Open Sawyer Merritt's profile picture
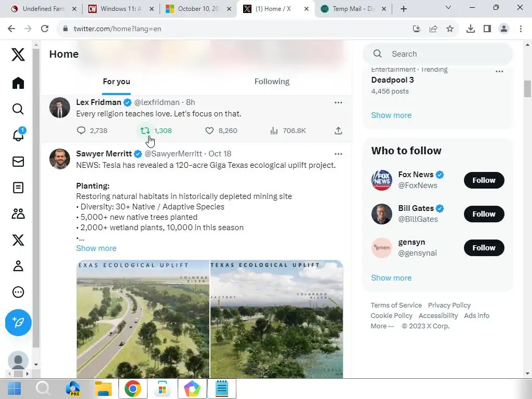Viewport: 532px width, 399px height. (60, 159)
